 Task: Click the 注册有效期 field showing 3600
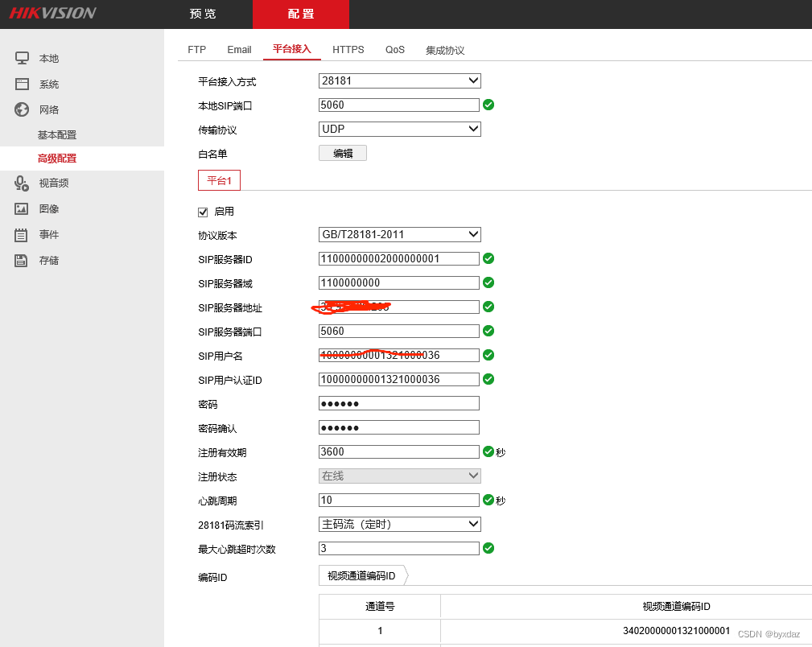398,451
